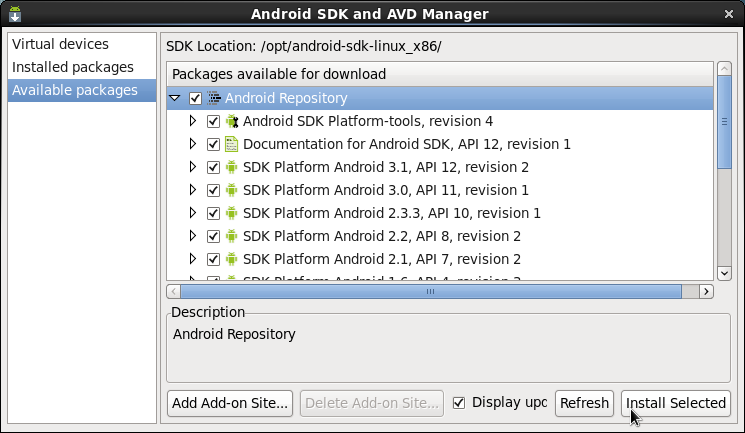Uncheck SDK Platform Android 2.1 checkbox
Viewport: 745px width, 433px height.
pyautogui.click(x=213, y=259)
